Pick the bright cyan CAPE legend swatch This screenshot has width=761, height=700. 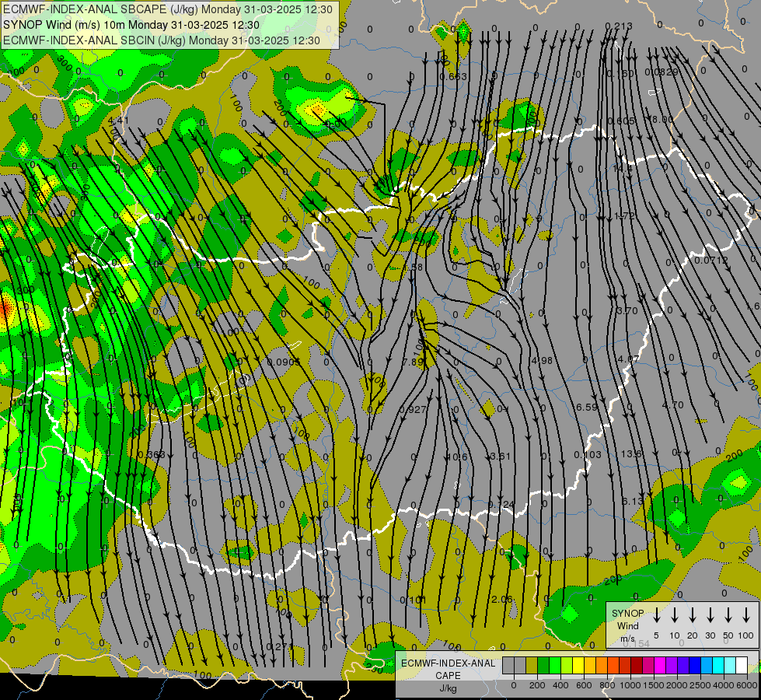(717, 665)
